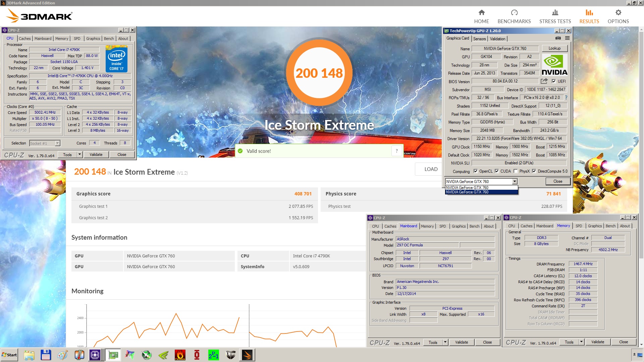Image resolution: width=644 pixels, height=362 pixels.
Task: Open the GPU-Z hamburger menu
Action: [x=568, y=38]
